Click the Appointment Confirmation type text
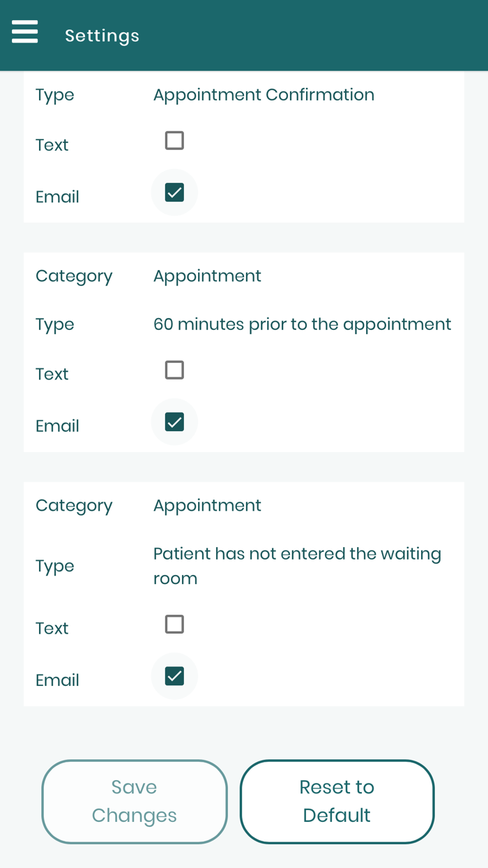Viewport: 488px width, 868px height. click(264, 94)
